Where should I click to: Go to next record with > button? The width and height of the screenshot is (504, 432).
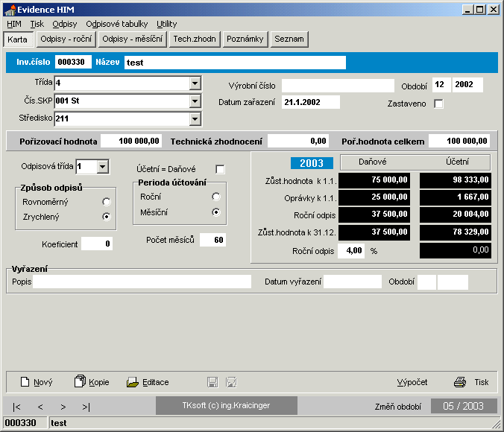(63, 407)
